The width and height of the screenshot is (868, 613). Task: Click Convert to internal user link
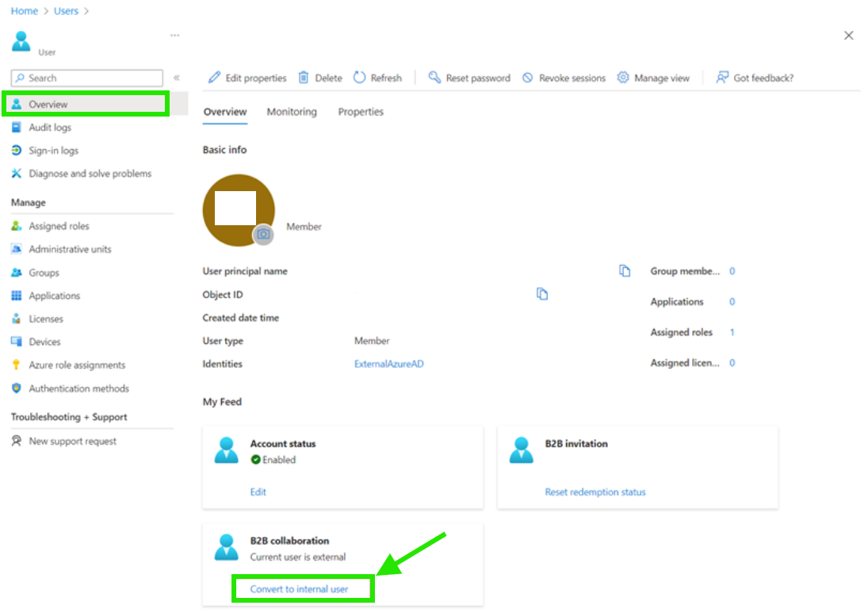pos(299,588)
